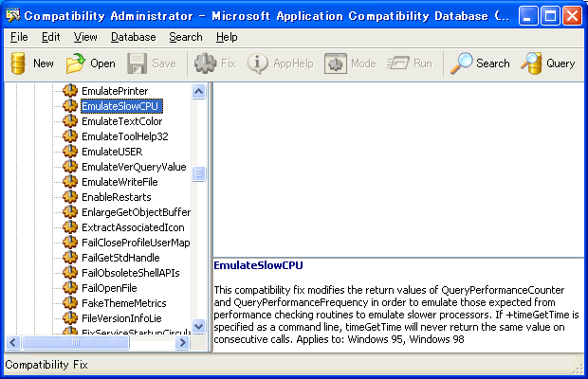Open the Search menu
This screenshot has width=588, height=379.
click(186, 37)
